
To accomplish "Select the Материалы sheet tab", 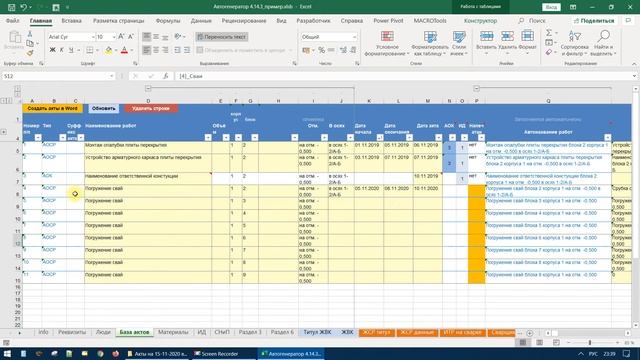I will 173,332.
